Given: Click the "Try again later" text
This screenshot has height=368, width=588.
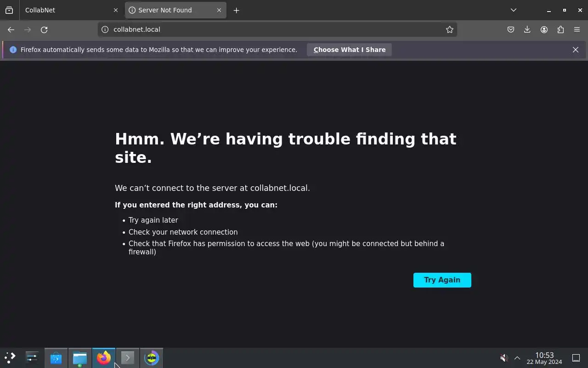Looking at the screenshot, I should (153, 220).
